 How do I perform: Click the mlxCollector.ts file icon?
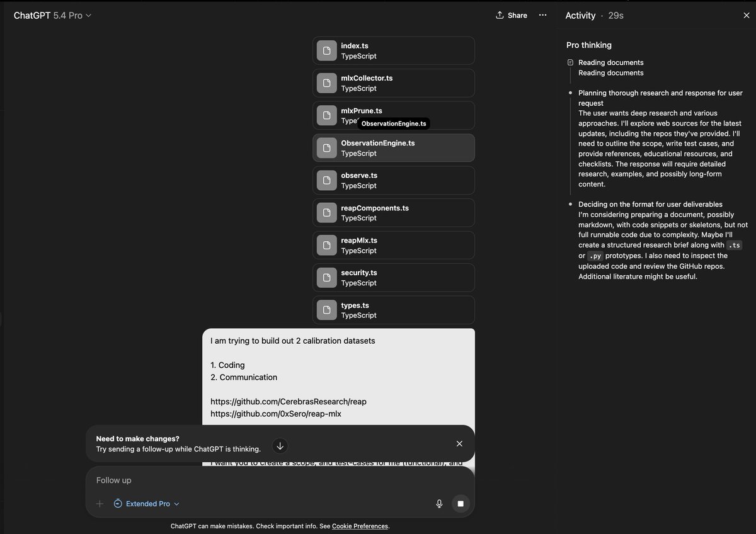click(x=326, y=83)
